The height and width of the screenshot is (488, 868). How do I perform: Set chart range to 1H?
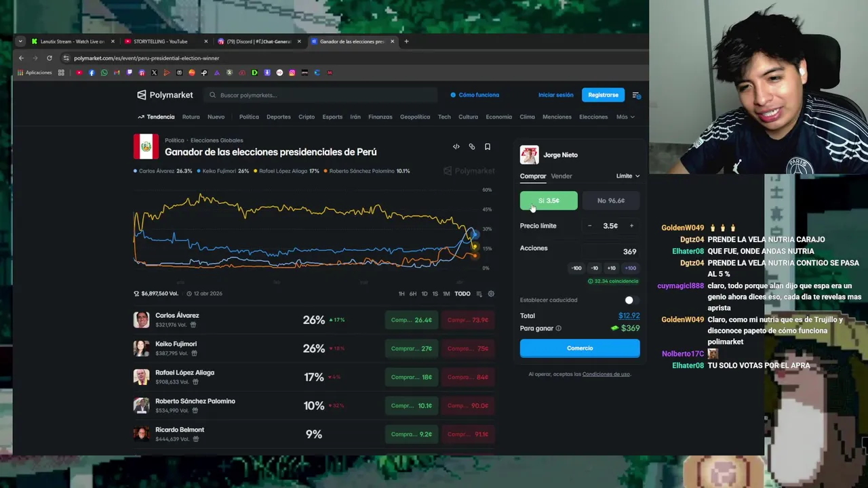coord(401,293)
